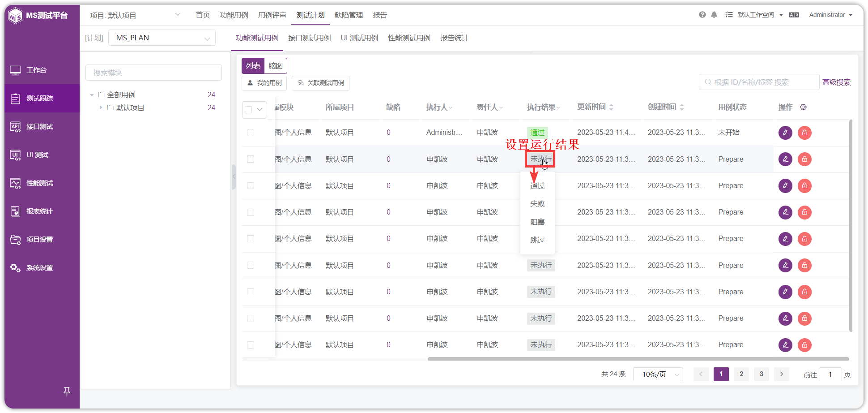Image resolution: width=868 pixels, height=413 pixels.
Task: Open the 工作台 sidebar item
Action: pos(42,70)
